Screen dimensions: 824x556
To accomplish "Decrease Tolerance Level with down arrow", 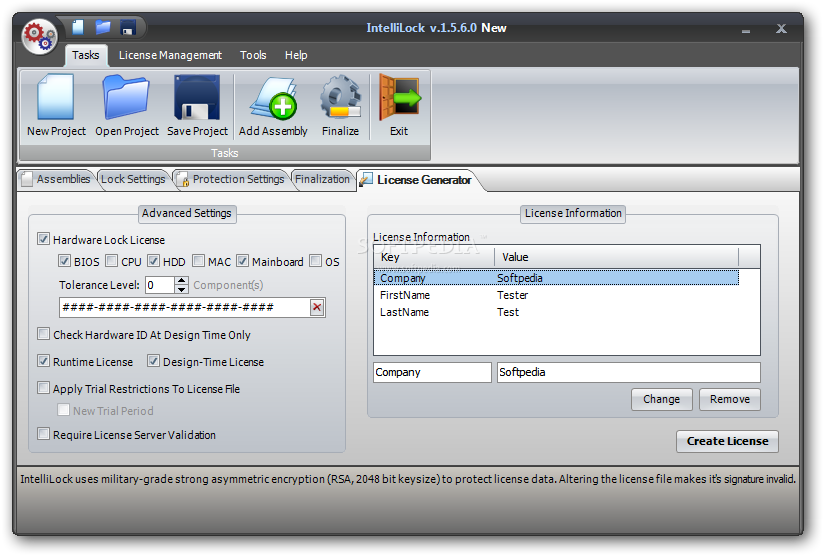I will [x=182, y=289].
